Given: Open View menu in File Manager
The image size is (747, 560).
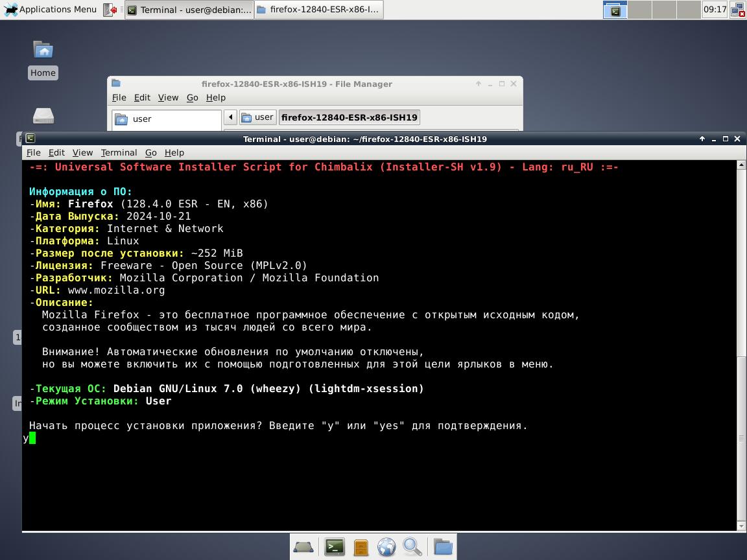Looking at the screenshot, I should [x=168, y=98].
